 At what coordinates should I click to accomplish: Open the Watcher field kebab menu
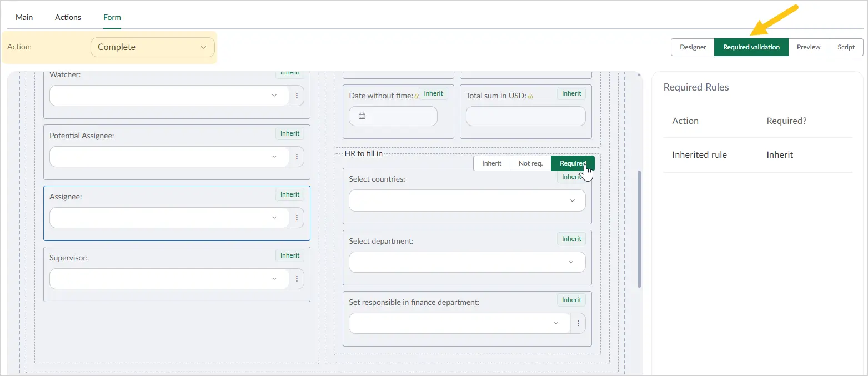(297, 96)
